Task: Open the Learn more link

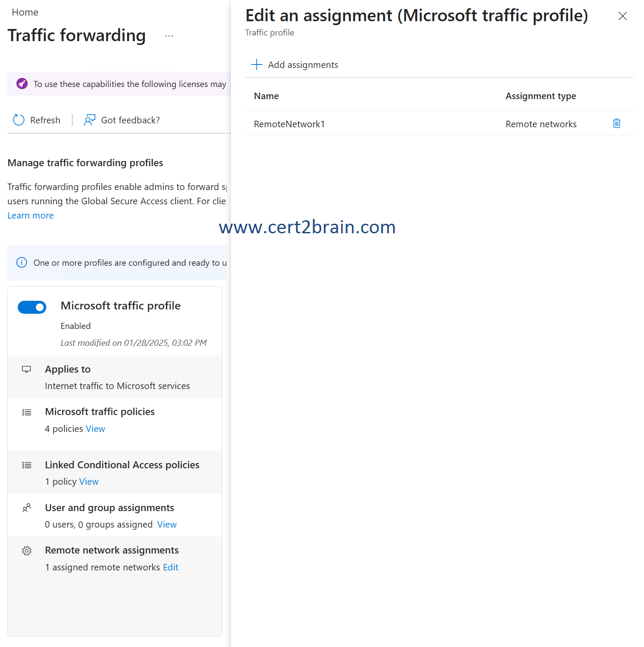Action: [31, 216]
